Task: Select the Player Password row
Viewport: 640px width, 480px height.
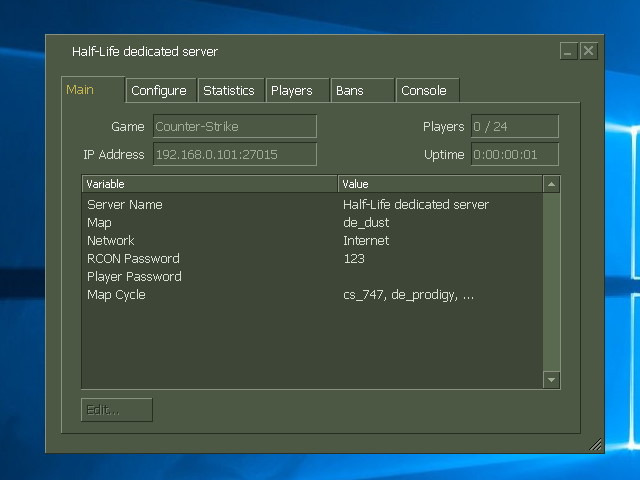Action: pos(313,276)
